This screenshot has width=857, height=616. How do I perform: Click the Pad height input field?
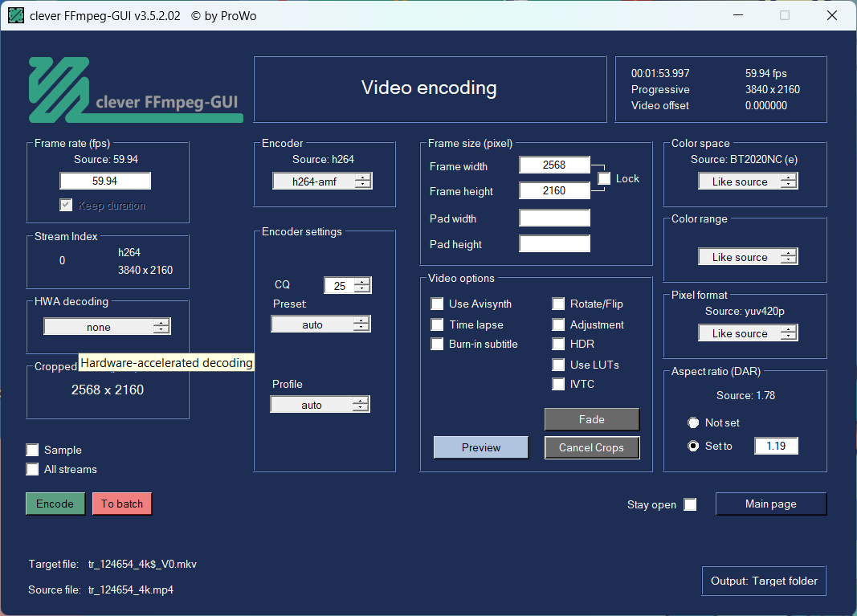coord(554,243)
